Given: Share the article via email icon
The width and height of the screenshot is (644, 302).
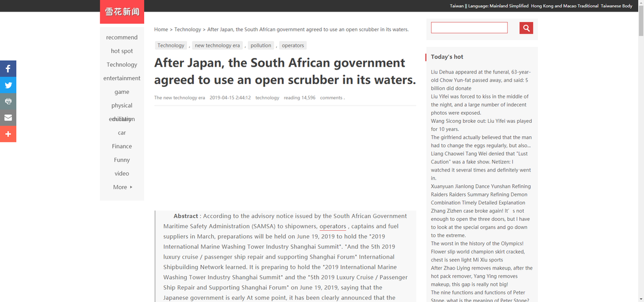Looking at the screenshot, I should click(x=8, y=118).
